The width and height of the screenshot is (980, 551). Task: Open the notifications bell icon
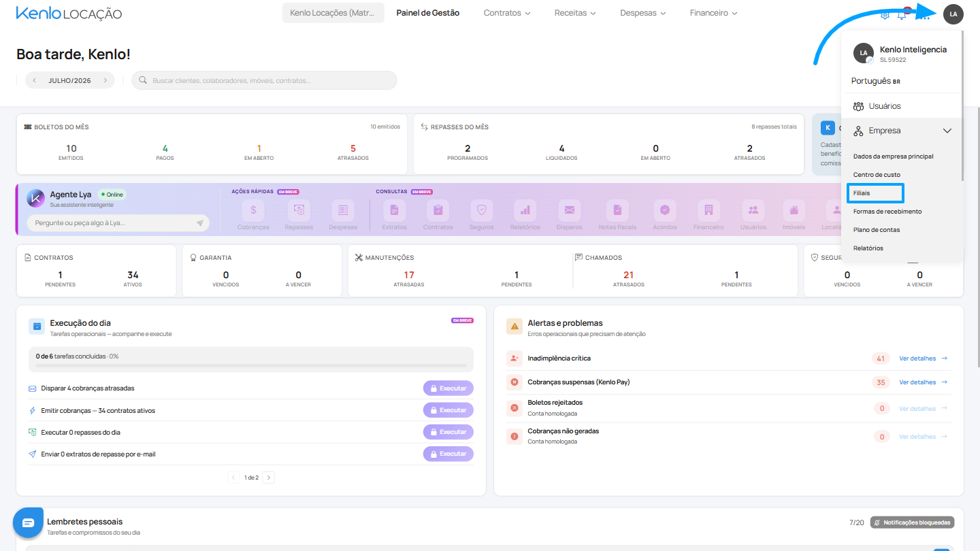pos(902,14)
